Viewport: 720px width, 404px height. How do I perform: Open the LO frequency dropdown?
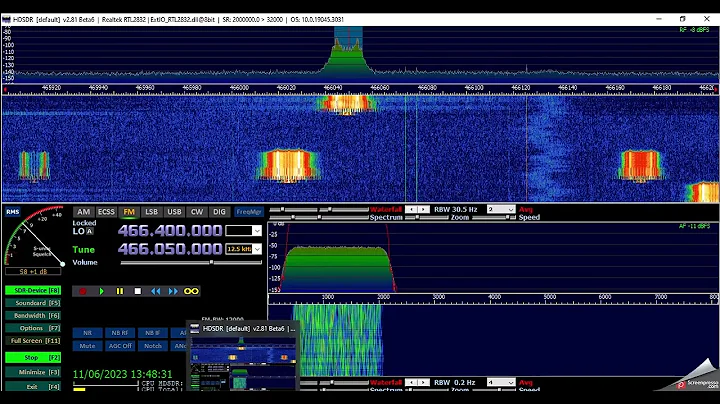pos(257,231)
